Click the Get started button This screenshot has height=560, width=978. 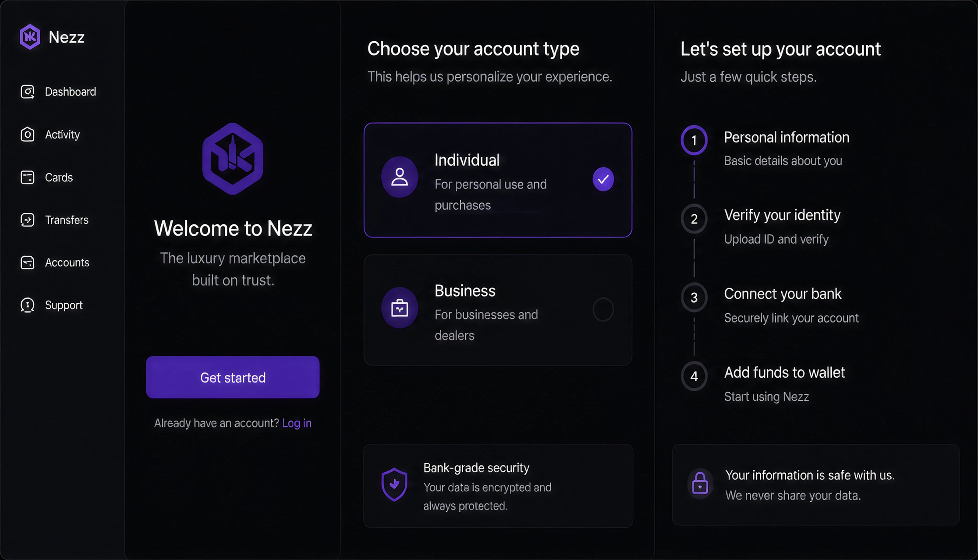[233, 377]
